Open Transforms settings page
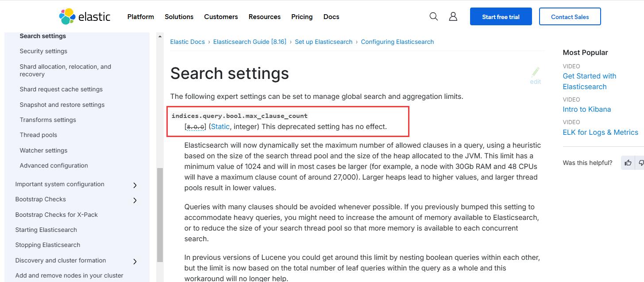Viewport: 644px width, 282px height. pos(48,120)
